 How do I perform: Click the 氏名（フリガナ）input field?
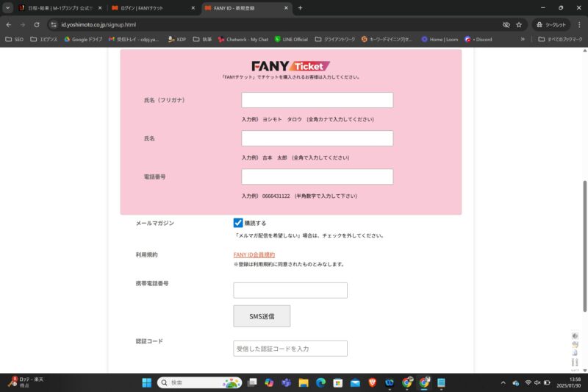(318, 100)
